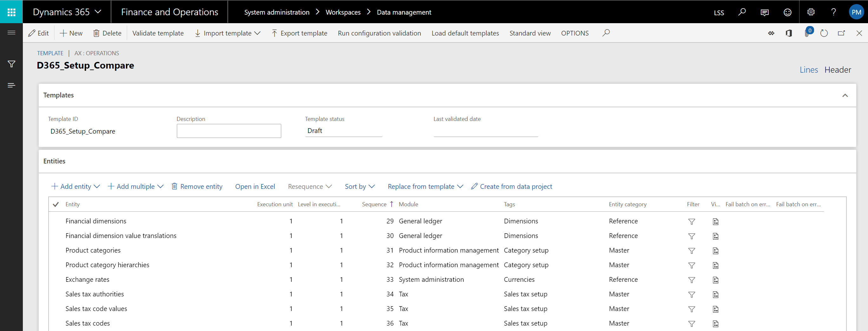Open view map icon for Sales tax authorities

715,295
